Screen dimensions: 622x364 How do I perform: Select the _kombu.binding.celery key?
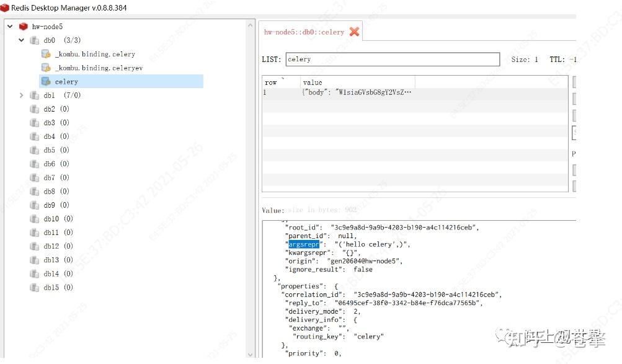click(x=95, y=54)
